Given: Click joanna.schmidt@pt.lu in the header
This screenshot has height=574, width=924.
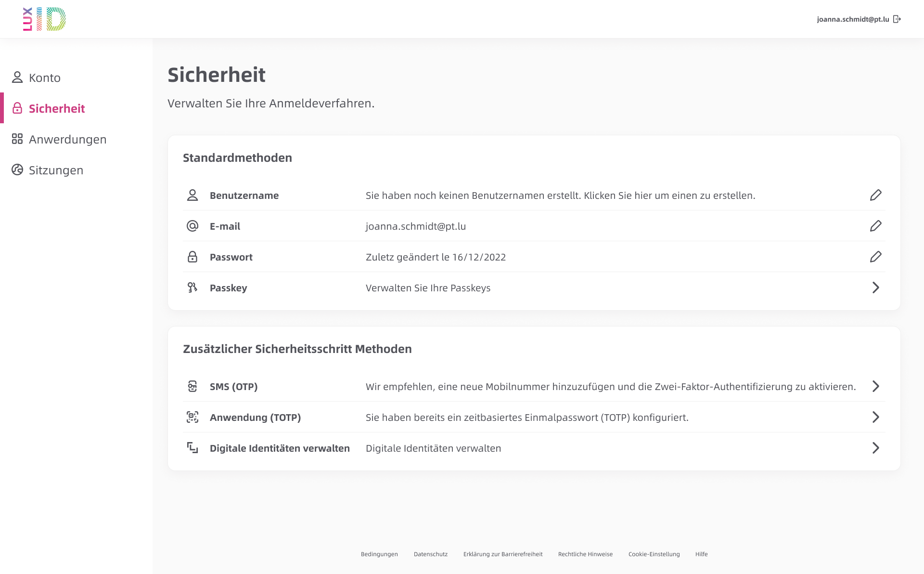Looking at the screenshot, I should tap(853, 19).
